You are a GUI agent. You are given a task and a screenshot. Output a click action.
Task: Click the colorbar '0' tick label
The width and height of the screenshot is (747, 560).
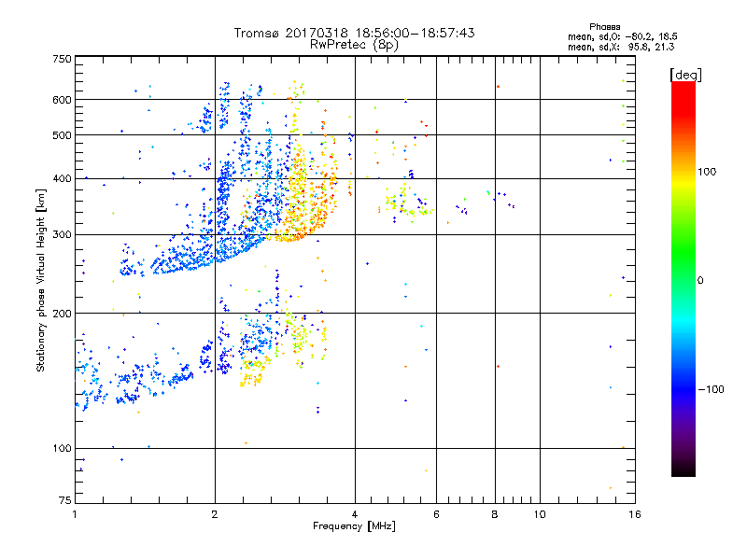pos(700,280)
